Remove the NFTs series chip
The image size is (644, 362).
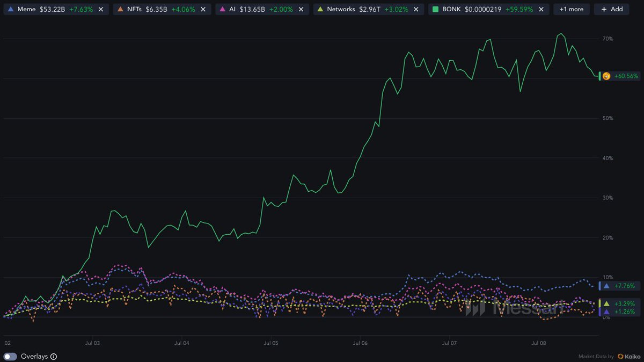click(x=203, y=9)
